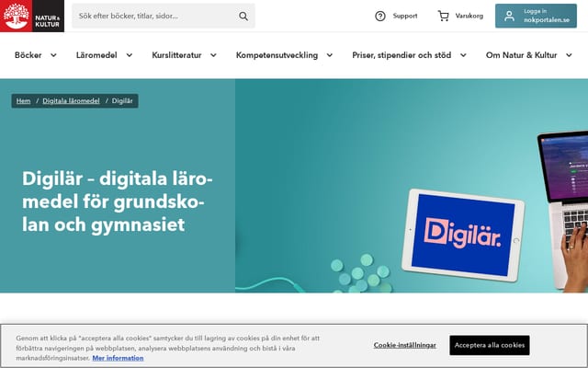This screenshot has height=368, width=588.
Task: Open Cookie-inställningar
Action: [404, 345]
